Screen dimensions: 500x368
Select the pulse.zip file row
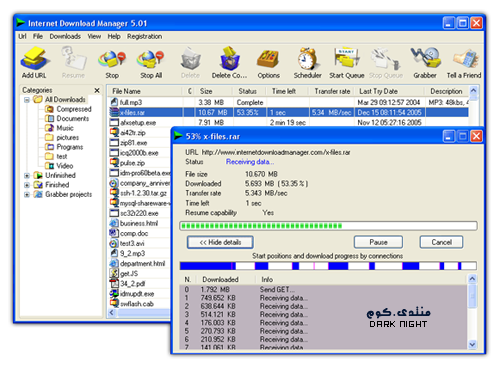(140, 163)
